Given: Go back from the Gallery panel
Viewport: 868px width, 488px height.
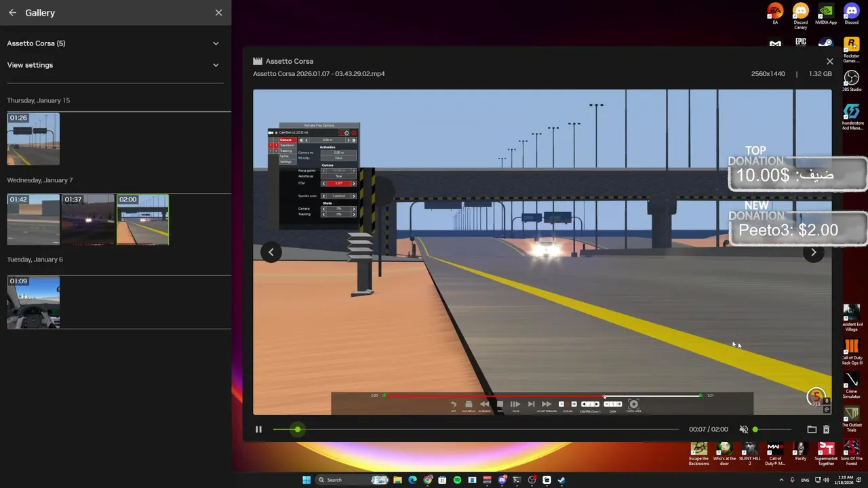Looking at the screenshot, I should pyautogui.click(x=12, y=13).
